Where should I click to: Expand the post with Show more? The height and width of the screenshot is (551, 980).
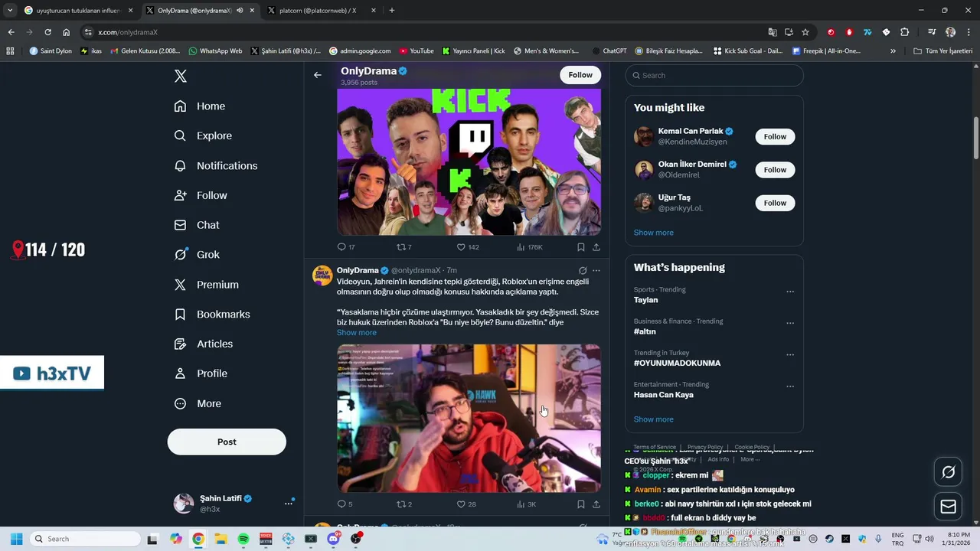click(x=357, y=333)
